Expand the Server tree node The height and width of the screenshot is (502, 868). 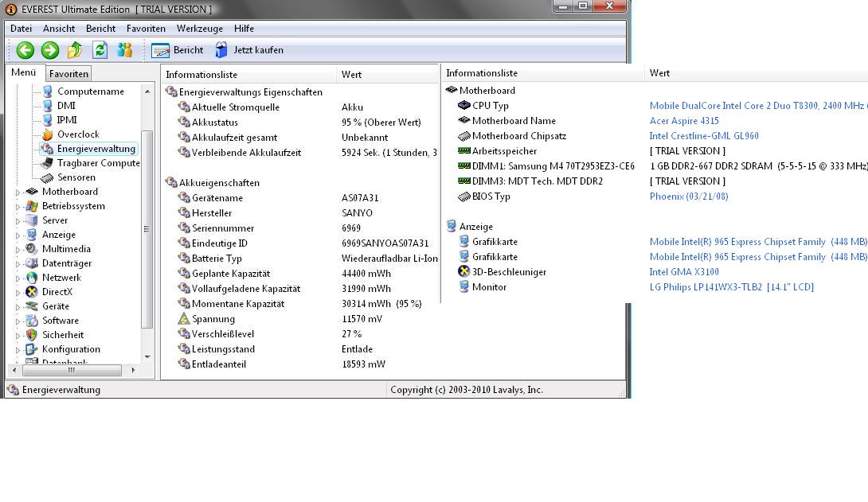pyautogui.click(x=18, y=221)
